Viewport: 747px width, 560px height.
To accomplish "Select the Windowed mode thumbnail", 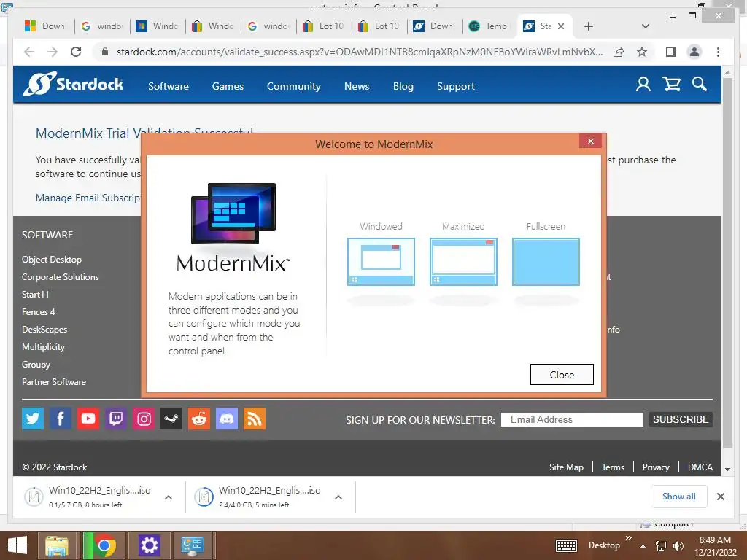I will tap(381, 262).
